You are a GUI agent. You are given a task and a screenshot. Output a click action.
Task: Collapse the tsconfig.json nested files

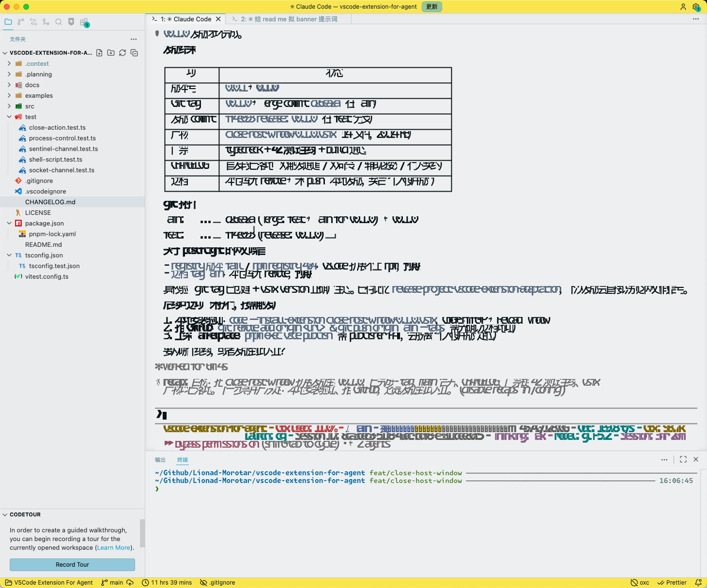pyautogui.click(x=9, y=255)
